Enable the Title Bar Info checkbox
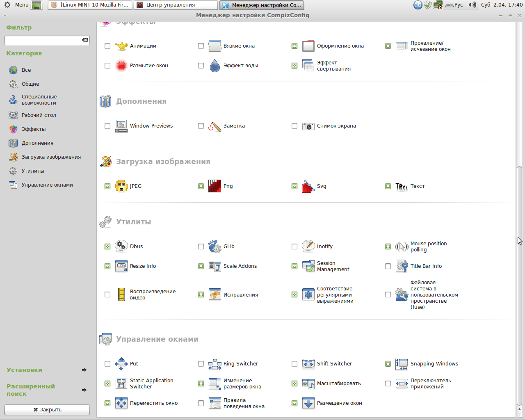 pos(388,266)
